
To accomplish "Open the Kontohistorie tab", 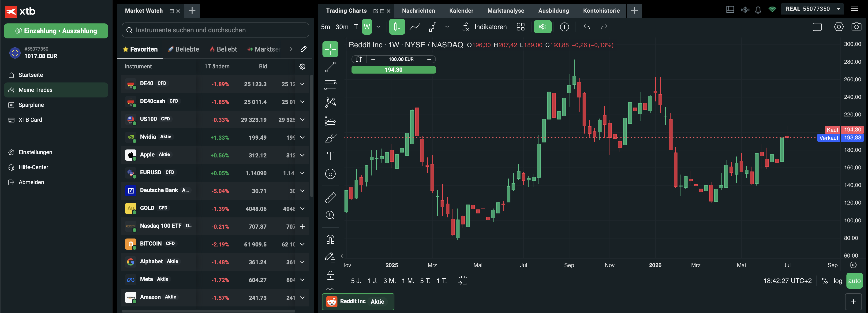I will [x=601, y=11].
